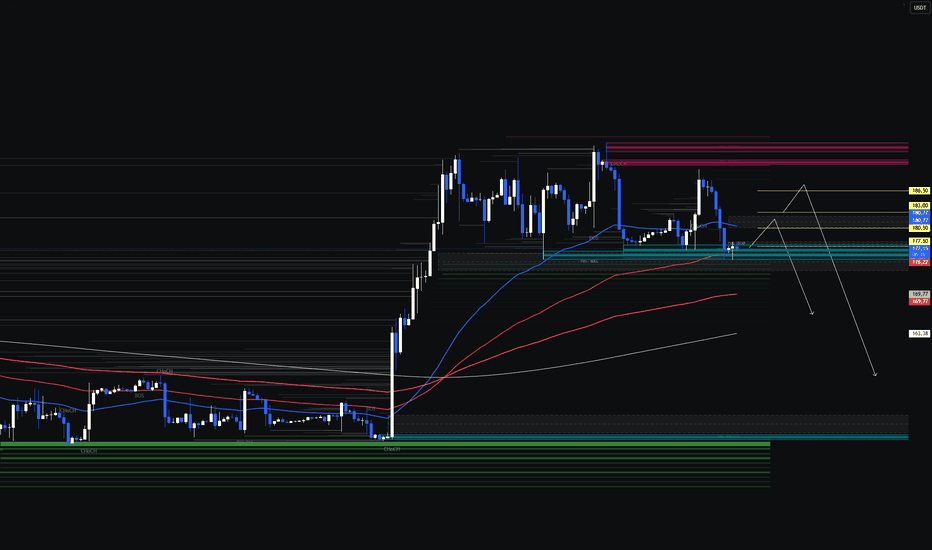This screenshot has width=932, height=550.
Task: Click the teal support zone near current price
Action: [766, 253]
